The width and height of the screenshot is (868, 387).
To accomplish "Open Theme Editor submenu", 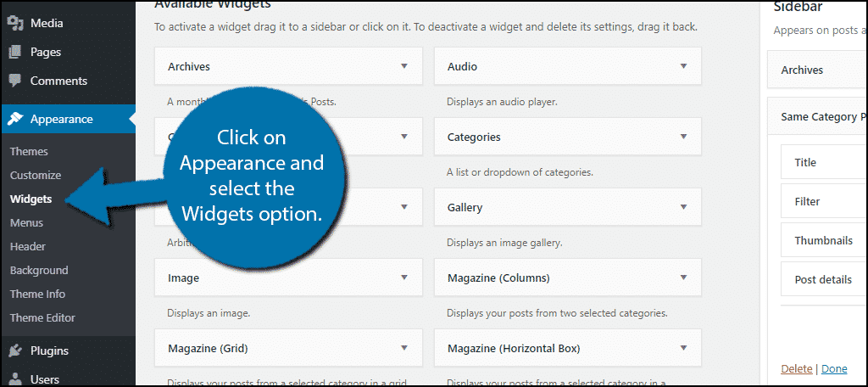I will (42, 318).
